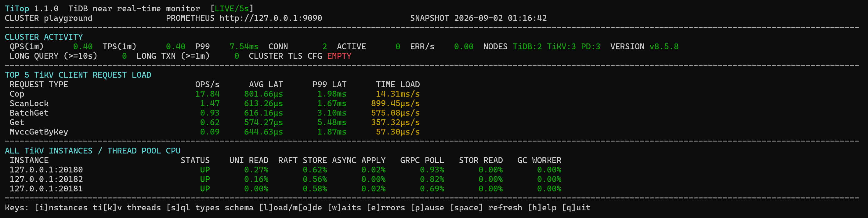Viewport: 868px width, 218px height.
Task: Select the SNAPSHOT timestamp 2026-09-02 01:16:42
Action: [x=500, y=18]
